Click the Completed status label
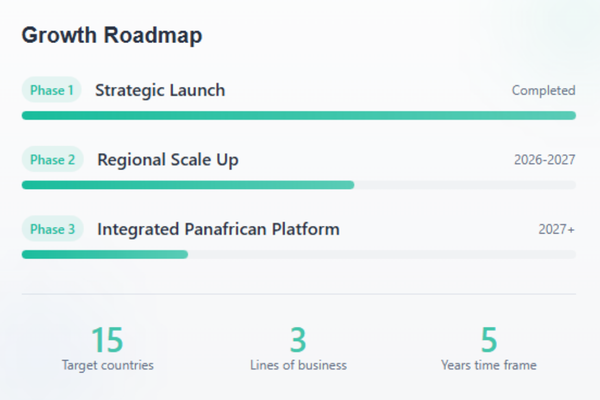The height and width of the screenshot is (400, 600). [x=543, y=91]
